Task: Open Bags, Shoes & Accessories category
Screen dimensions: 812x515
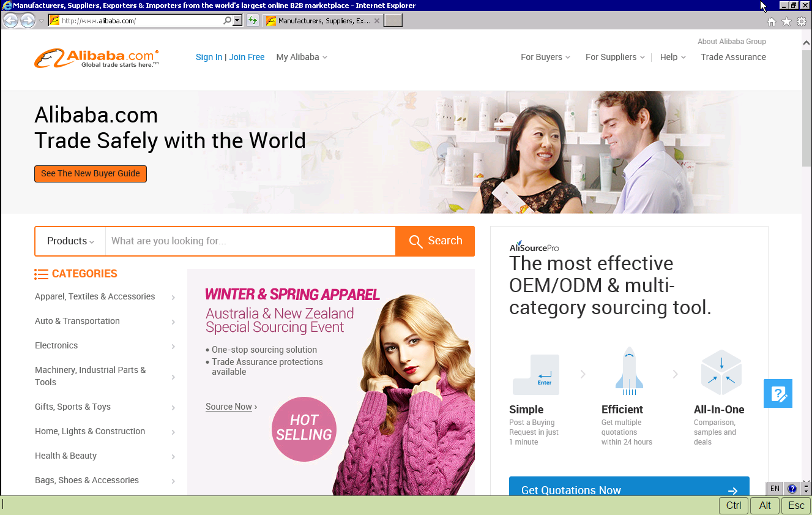Action: click(x=87, y=480)
